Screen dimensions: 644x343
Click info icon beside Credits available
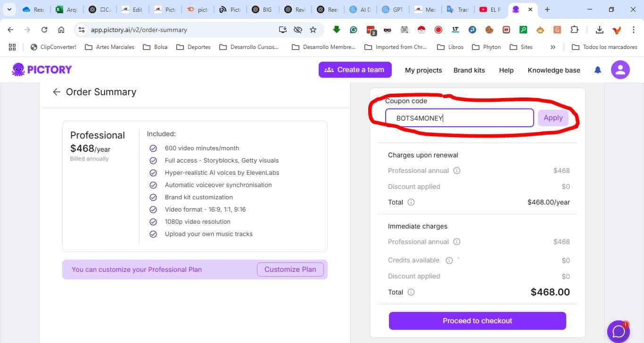(x=449, y=261)
